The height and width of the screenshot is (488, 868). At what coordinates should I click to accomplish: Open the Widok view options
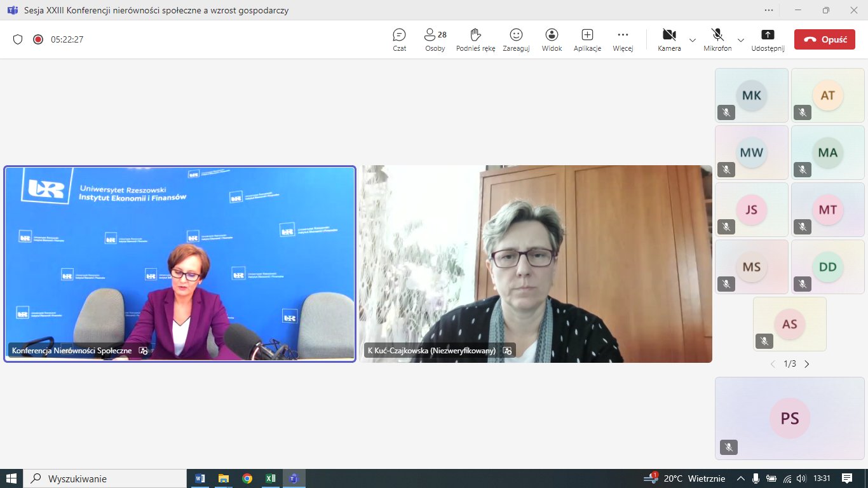(x=552, y=39)
